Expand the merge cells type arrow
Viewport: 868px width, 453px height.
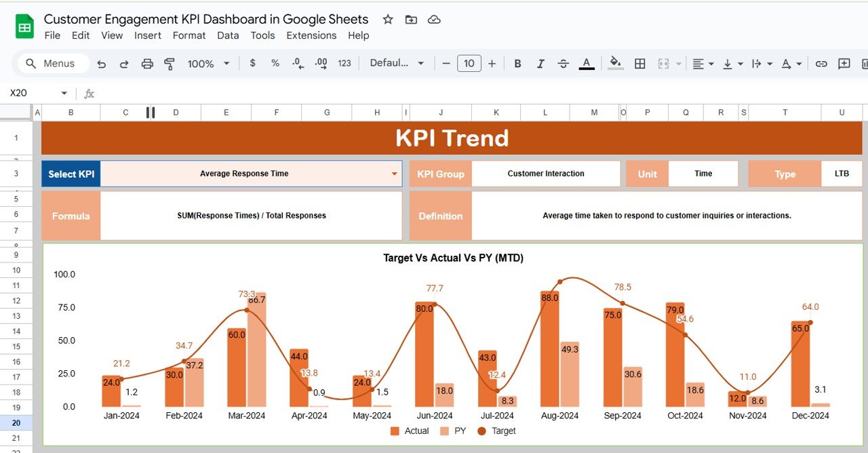tap(678, 64)
